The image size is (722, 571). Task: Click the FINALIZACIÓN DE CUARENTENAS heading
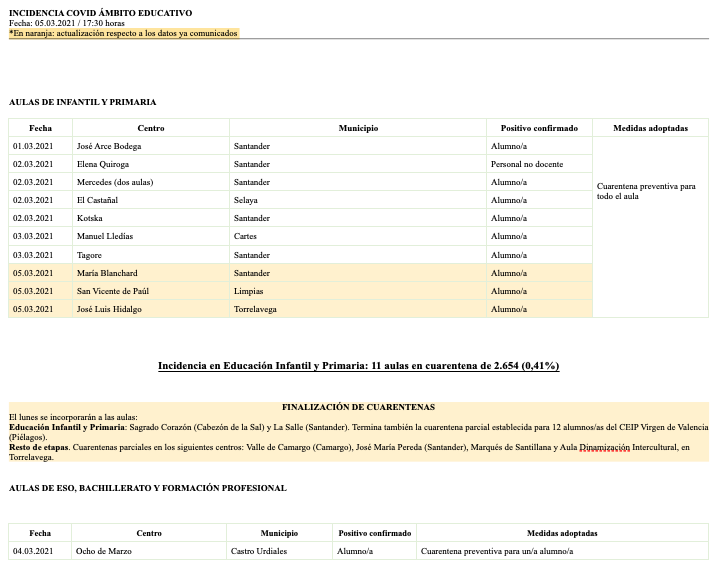click(x=358, y=407)
